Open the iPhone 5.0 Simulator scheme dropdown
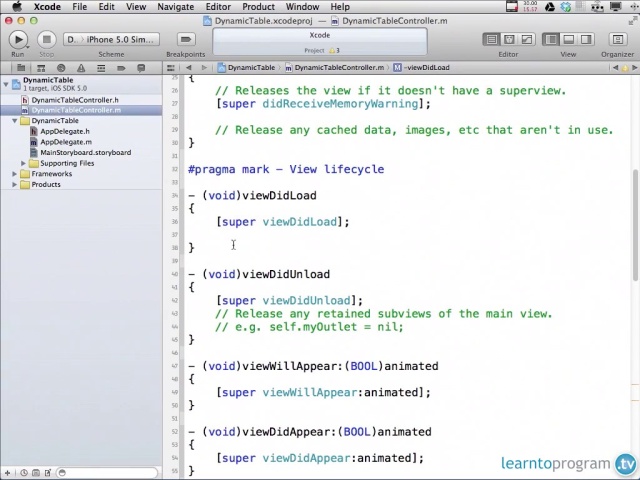Image resolution: width=640 pixels, height=480 pixels. pyautogui.click(x=111, y=40)
